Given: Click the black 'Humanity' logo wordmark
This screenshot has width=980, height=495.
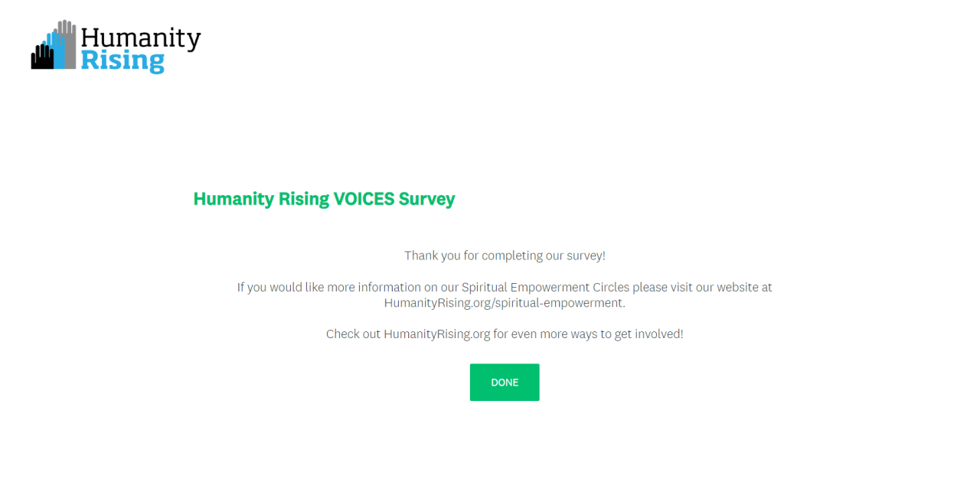Looking at the screenshot, I should (x=140, y=38).
